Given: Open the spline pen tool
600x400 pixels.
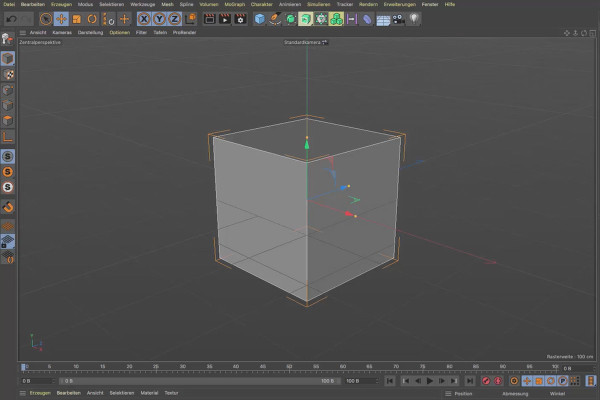Looking at the screenshot, I should point(275,19).
